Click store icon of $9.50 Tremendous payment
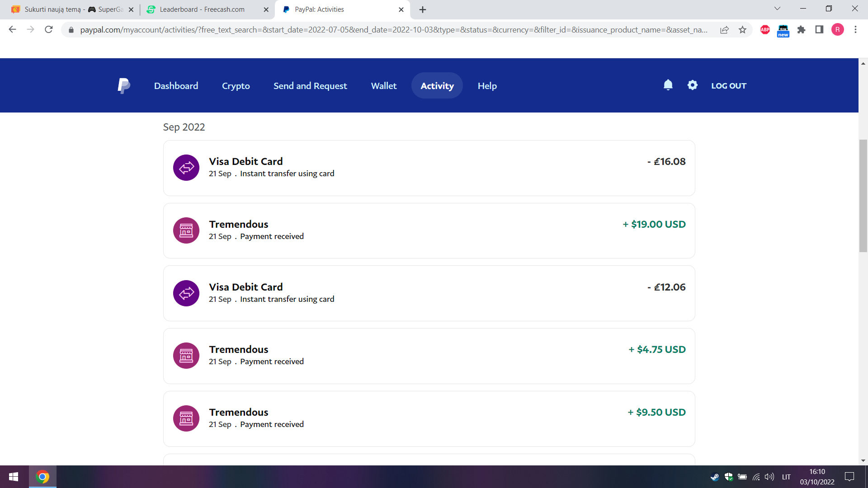This screenshot has height=488, width=868. point(186,418)
